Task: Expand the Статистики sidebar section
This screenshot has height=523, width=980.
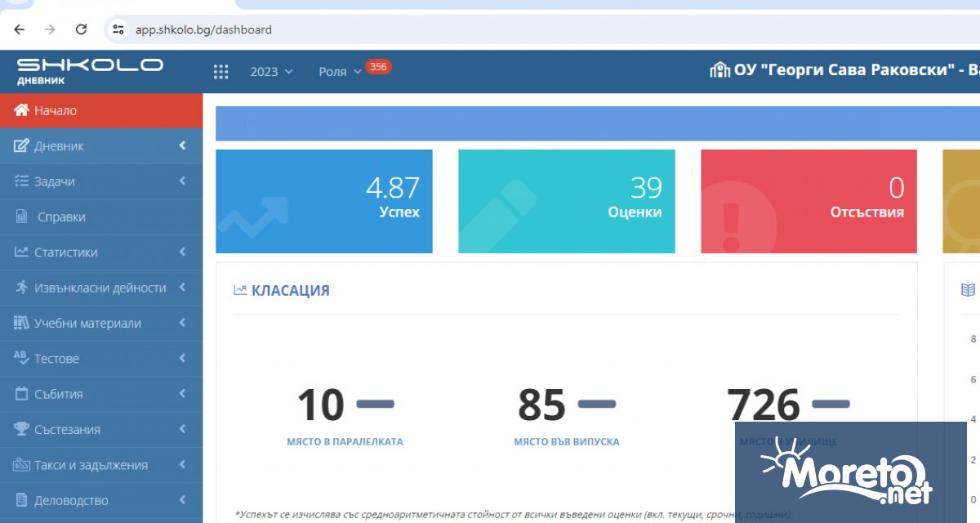Action: 182,253
